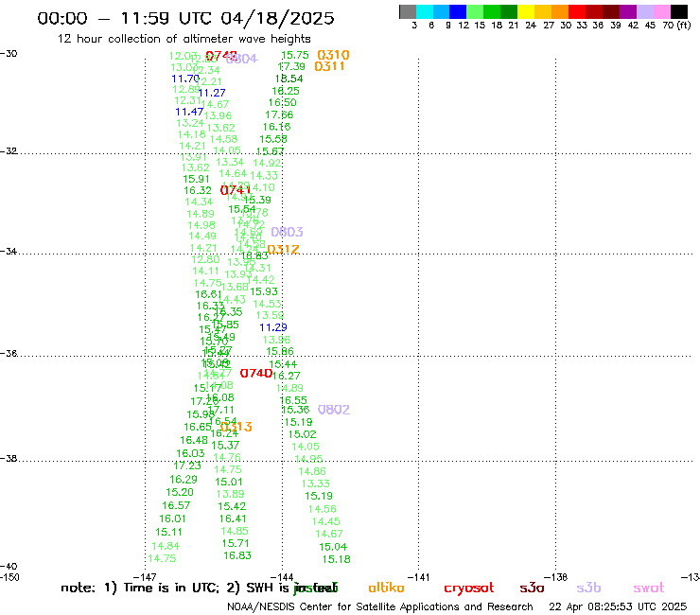Click the s3a satellite legend label

(532, 589)
